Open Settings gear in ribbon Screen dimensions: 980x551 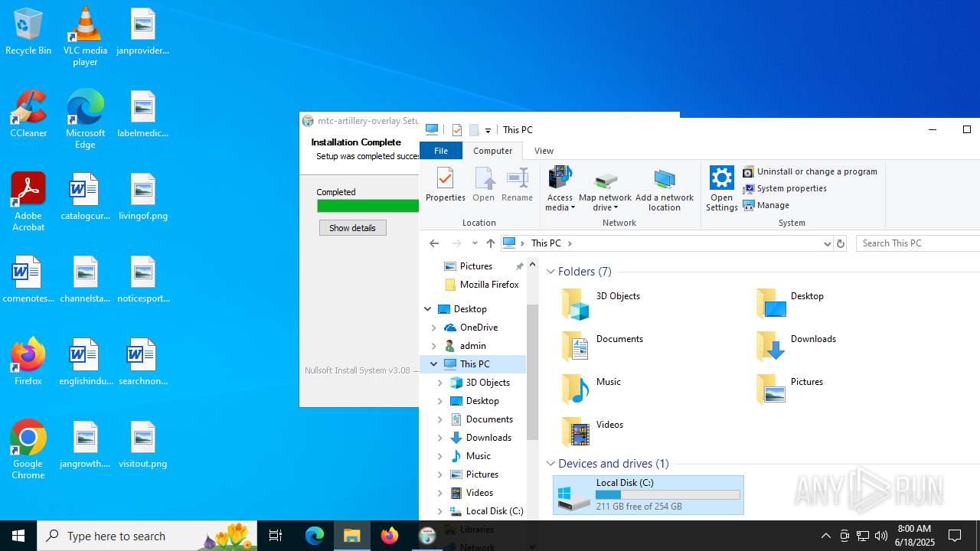click(x=721, y=188)
